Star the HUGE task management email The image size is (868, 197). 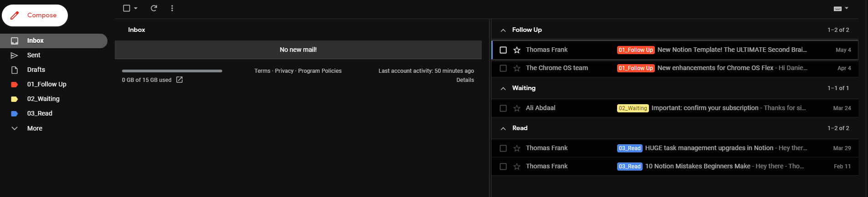pos(517,148)
